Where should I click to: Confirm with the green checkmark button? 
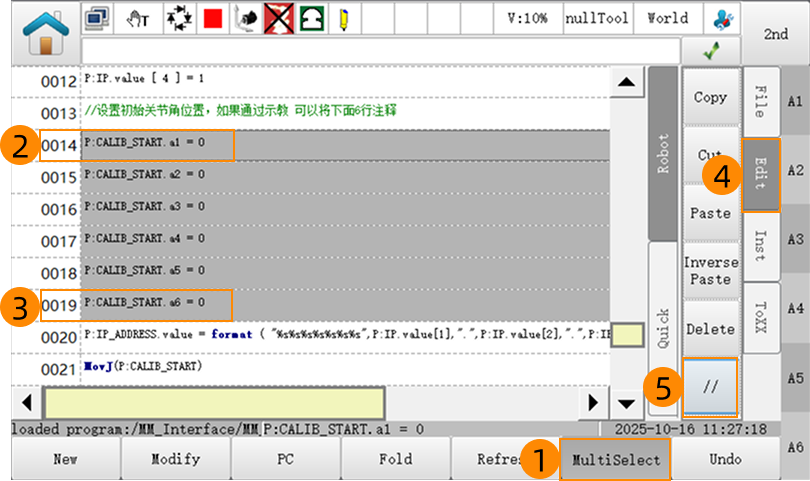712,51
